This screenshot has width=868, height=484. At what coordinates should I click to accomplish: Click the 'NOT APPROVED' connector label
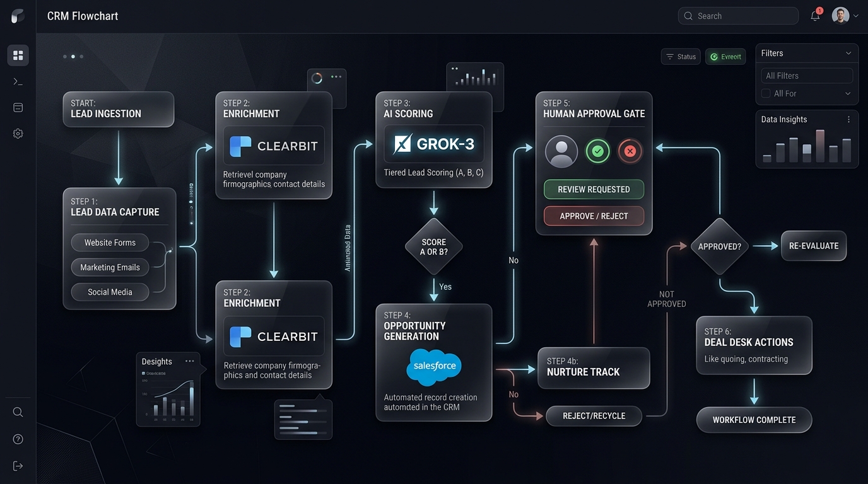[667, 299]
